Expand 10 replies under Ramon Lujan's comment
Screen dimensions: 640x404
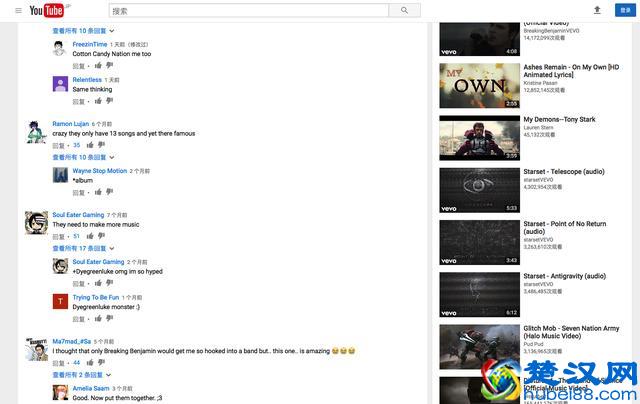point(83,158)
